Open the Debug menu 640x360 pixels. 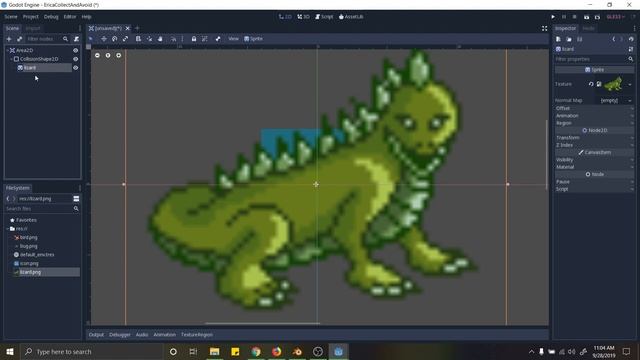tap(51, 17)
